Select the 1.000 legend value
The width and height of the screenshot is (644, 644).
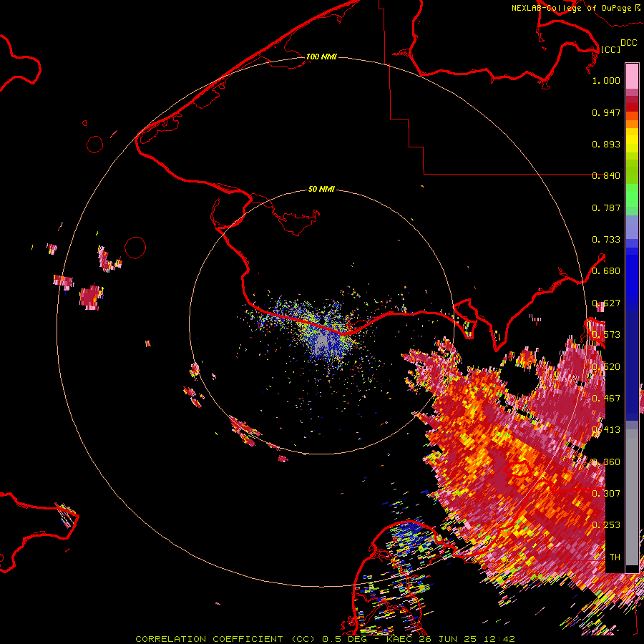(606, 80)
